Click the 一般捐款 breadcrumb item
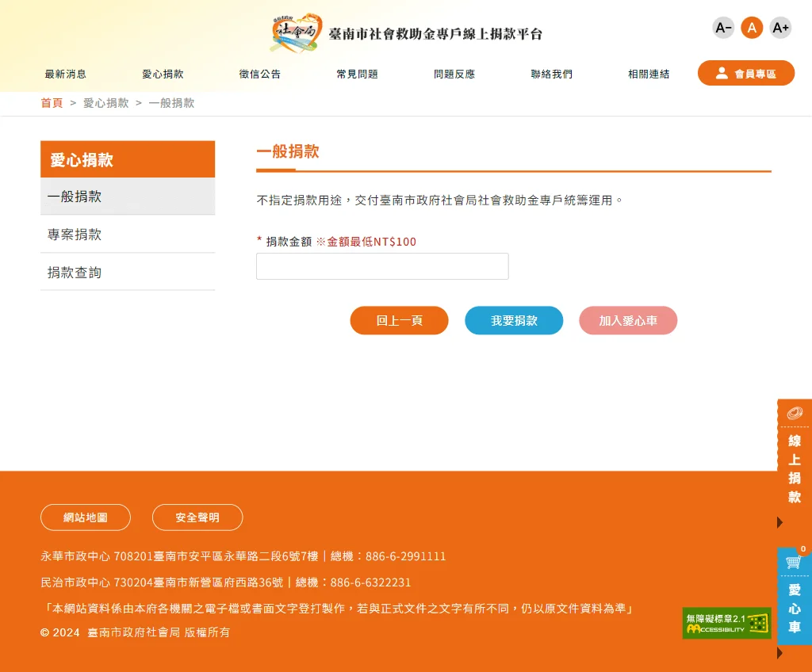This screenshot has height=672, width=812. (x=171, y=103)
